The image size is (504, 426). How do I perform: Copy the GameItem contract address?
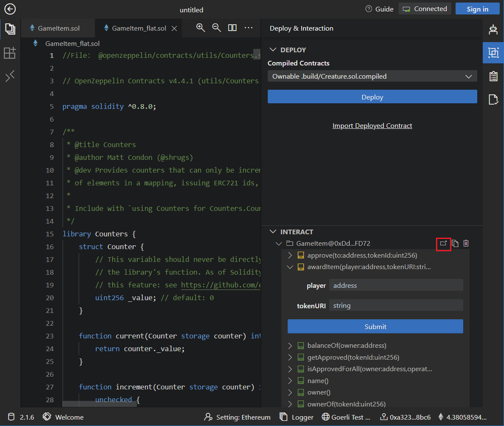coord(455,244)
